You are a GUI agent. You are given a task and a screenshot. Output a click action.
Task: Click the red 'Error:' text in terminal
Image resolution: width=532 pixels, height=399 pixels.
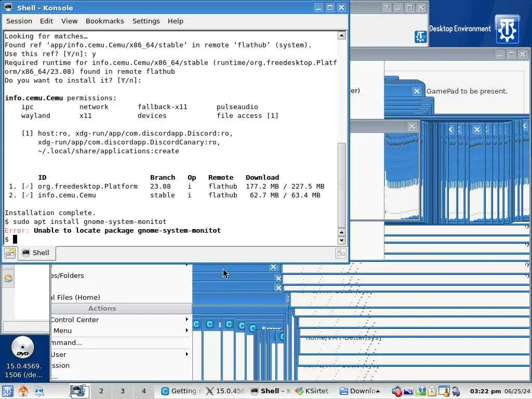pos(17,230)
